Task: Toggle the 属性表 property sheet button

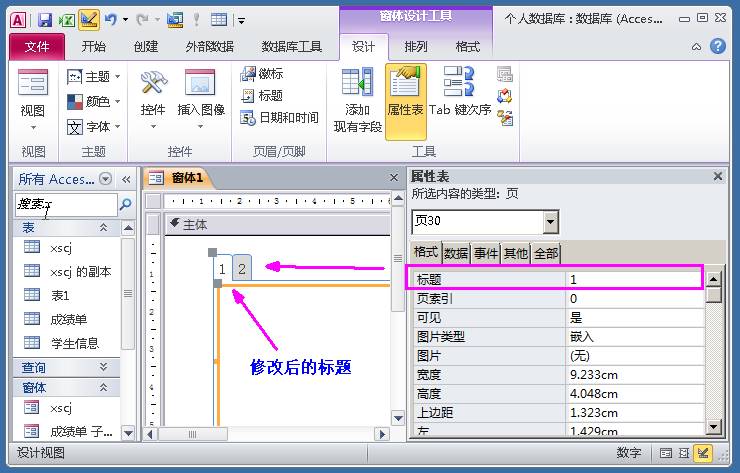Action: pyautogui.click(x=405, y=102)
